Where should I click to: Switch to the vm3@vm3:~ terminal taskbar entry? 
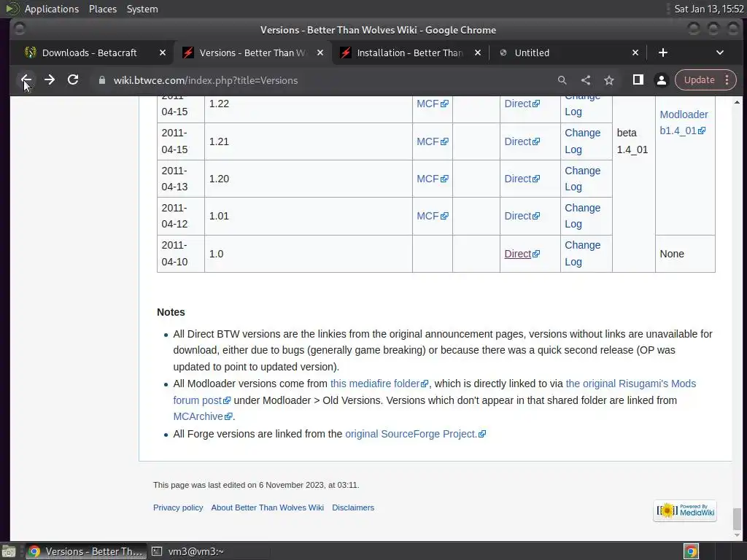pyautogui.click(x=188, y=551)
